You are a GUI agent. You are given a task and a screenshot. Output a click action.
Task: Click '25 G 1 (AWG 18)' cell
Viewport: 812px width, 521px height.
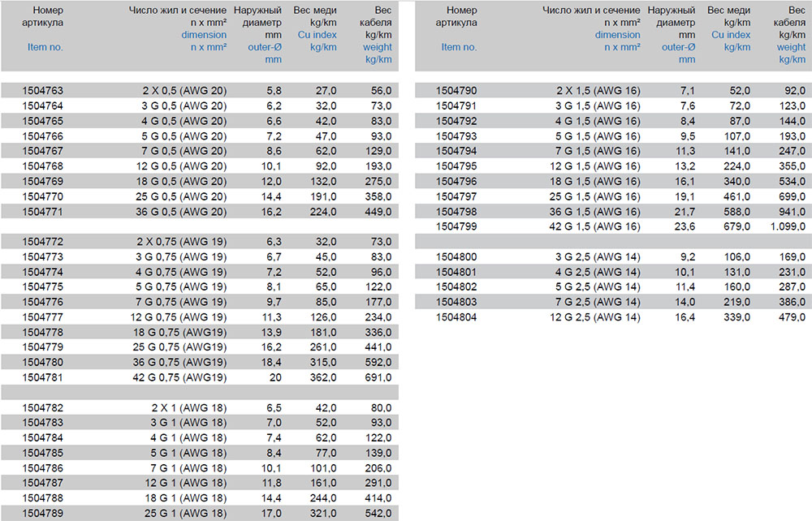(186, 513)
